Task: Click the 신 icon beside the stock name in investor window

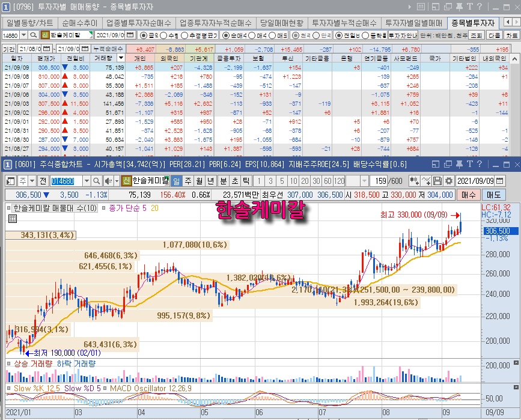Action: pos(45,35)
